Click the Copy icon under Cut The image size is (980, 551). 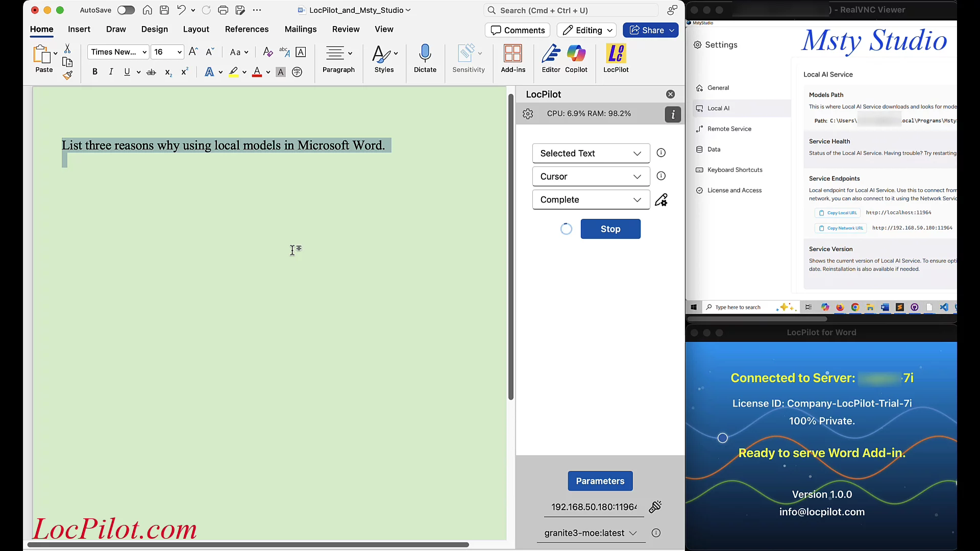67,62
